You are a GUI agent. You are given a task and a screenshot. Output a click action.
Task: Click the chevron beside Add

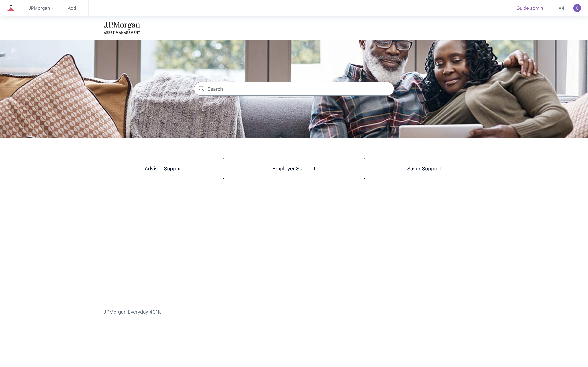click(x=80, y=8)
